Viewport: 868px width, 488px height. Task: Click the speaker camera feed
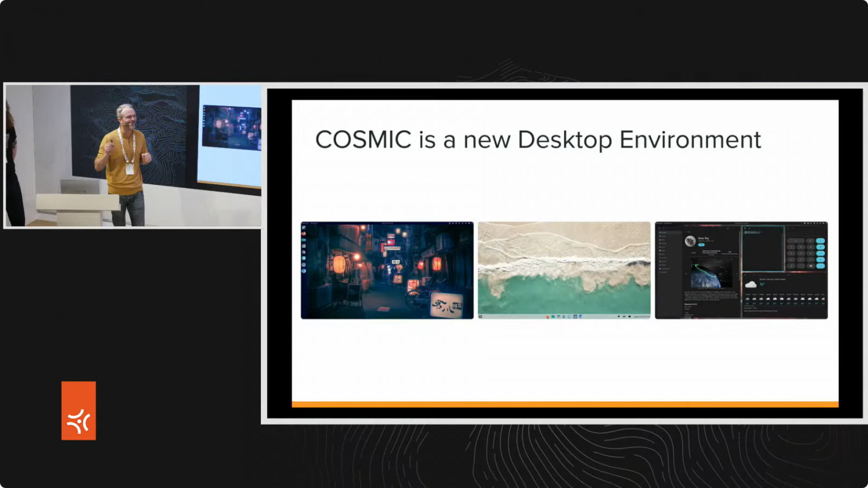click(x=133, y=156)
